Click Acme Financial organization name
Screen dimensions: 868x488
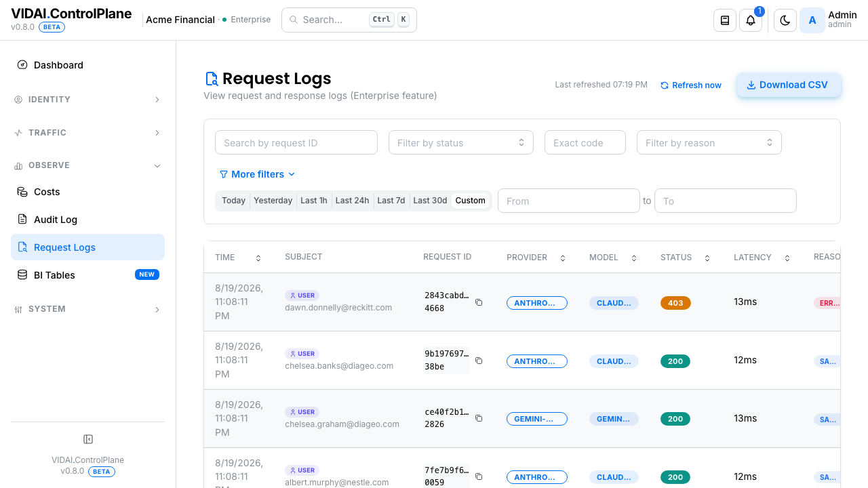[x=180, y=20]
